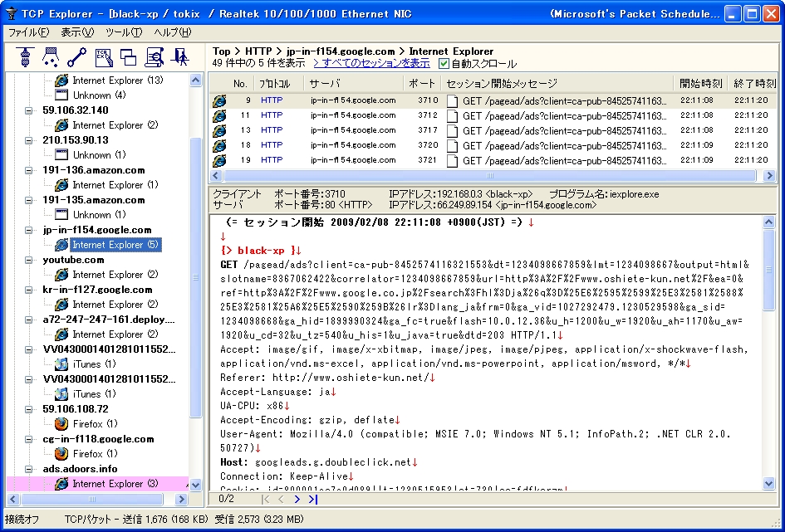Image resolution: width=785 pixels, height=532 pixels.
Task: Click the Top breadcrumb segment
Action: [221, 51]
